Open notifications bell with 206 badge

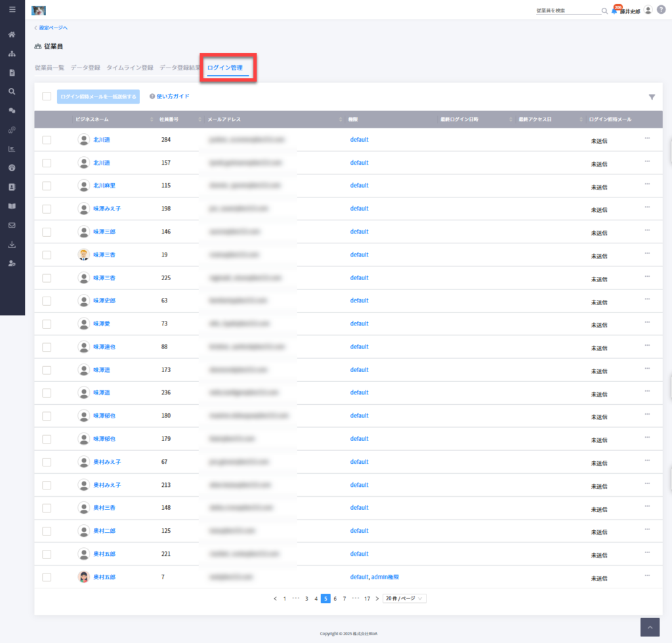point(616,10)
